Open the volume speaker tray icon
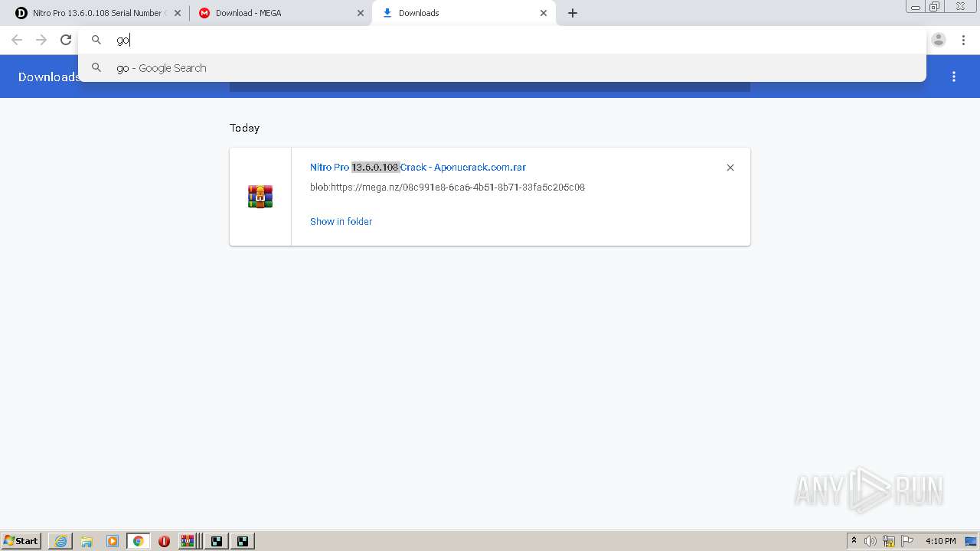 tap(871, 541)
